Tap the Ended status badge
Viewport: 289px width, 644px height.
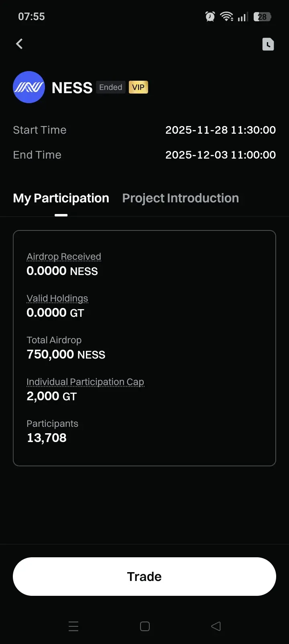[110, 87]
